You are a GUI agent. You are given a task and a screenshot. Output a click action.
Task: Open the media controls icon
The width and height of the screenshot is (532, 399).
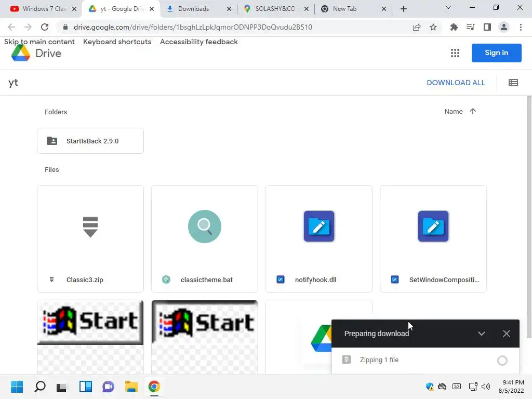point(470,27)
